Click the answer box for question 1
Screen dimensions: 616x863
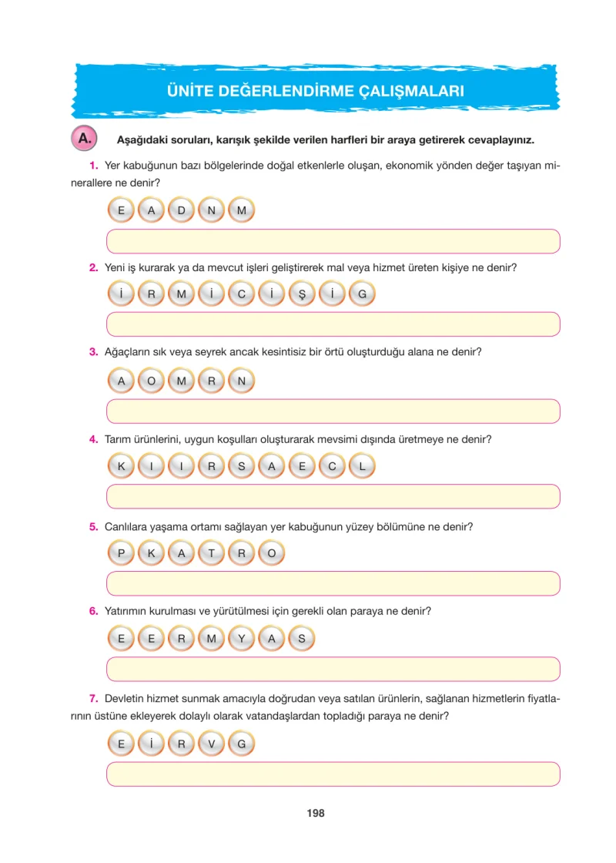pos(333,241)
